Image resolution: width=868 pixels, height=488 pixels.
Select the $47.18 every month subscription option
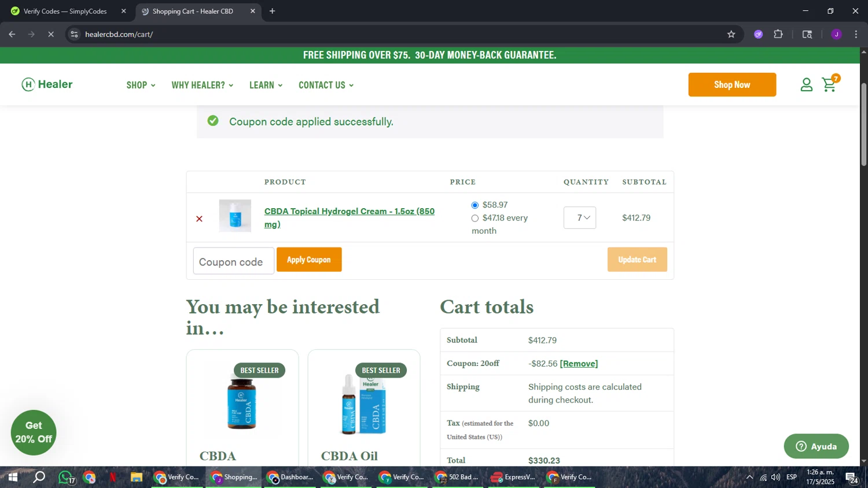(x=475, y=219)
